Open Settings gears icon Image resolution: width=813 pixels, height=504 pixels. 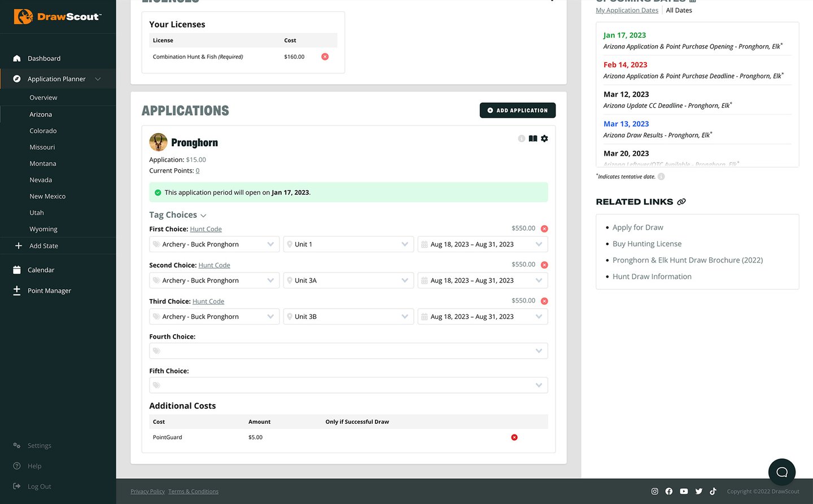[x=17, y=445]
